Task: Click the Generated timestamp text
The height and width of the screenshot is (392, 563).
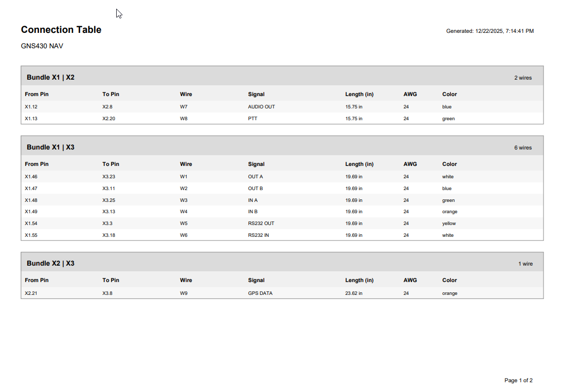Action: click(x=489, y=31)
